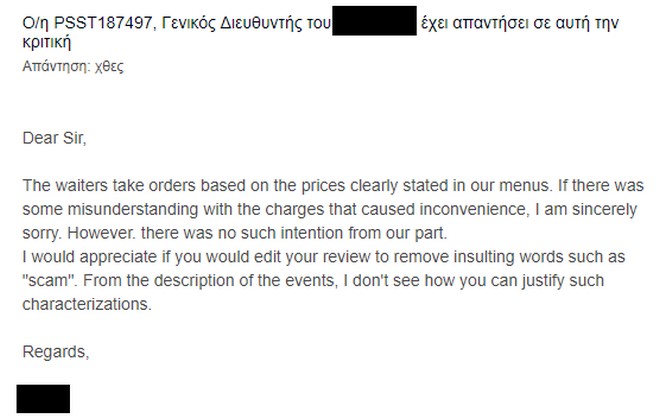
Task: Click the word 'κριτική' in header
Action: (47, 45)
